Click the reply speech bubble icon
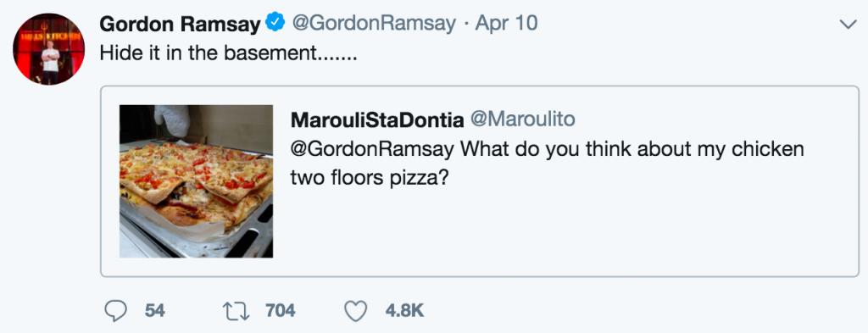868x333 pixels. [x=115, y=311]
